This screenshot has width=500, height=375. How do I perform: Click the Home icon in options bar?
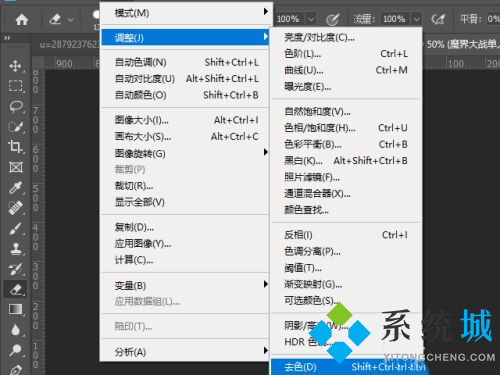22,20
